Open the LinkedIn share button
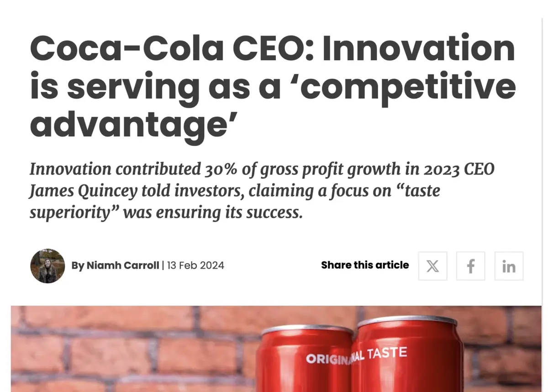Viewport: 548px width, 392px height. tap(509, 266)
